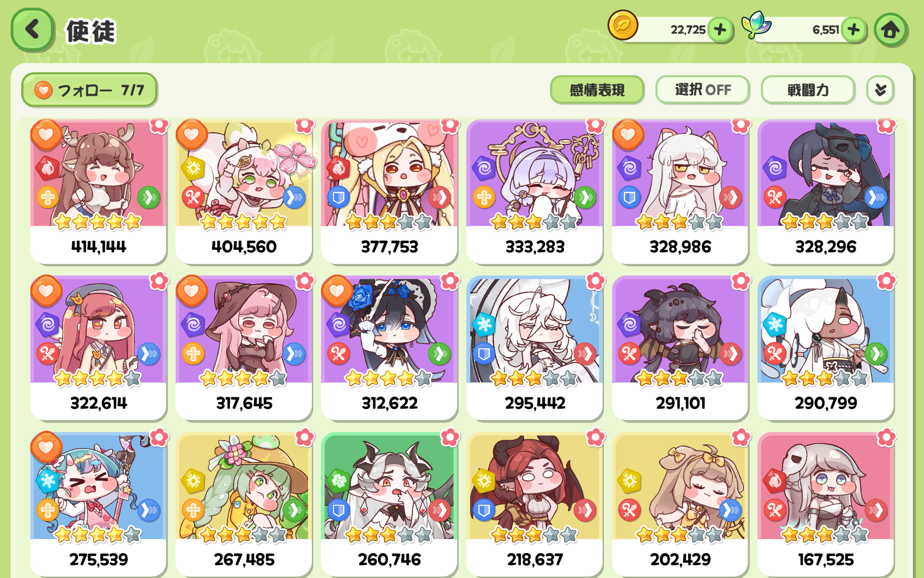The image size is (924, 578).
Task: Tap the crystal butterfly currency icon
Action: pyautogui.click(x=756, y=25)
